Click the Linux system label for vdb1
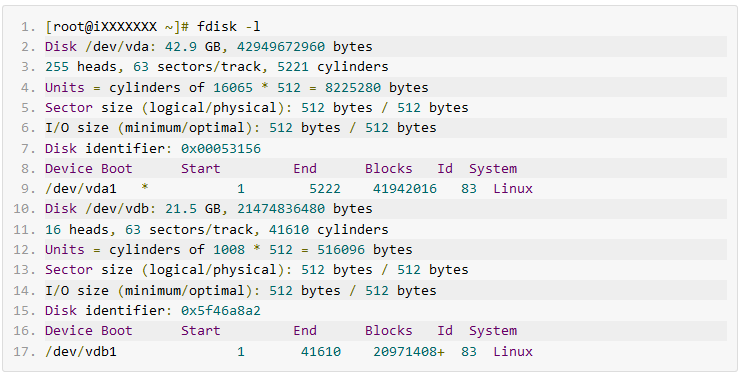Viewport: 749px width, 384px height. pyautogui.click(x=513, y=352)
